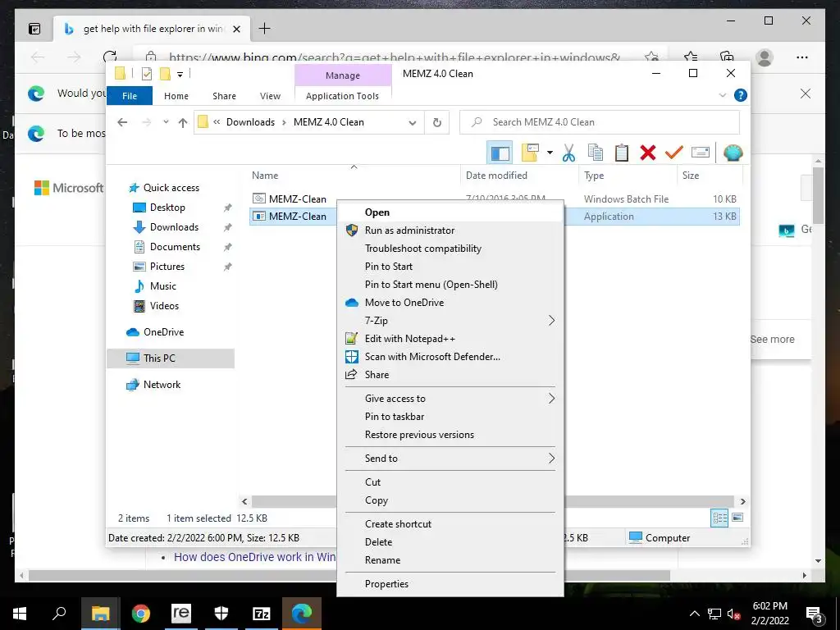Choose Delete from the context menu
840x630 pixels.
(x=450, y=542)
